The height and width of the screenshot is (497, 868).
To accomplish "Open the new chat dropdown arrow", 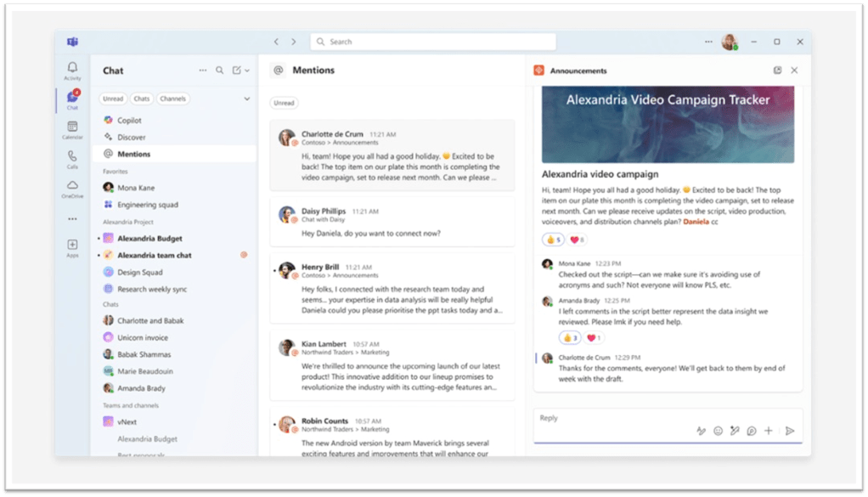I will pyautogui.click(x=247, y=71).
